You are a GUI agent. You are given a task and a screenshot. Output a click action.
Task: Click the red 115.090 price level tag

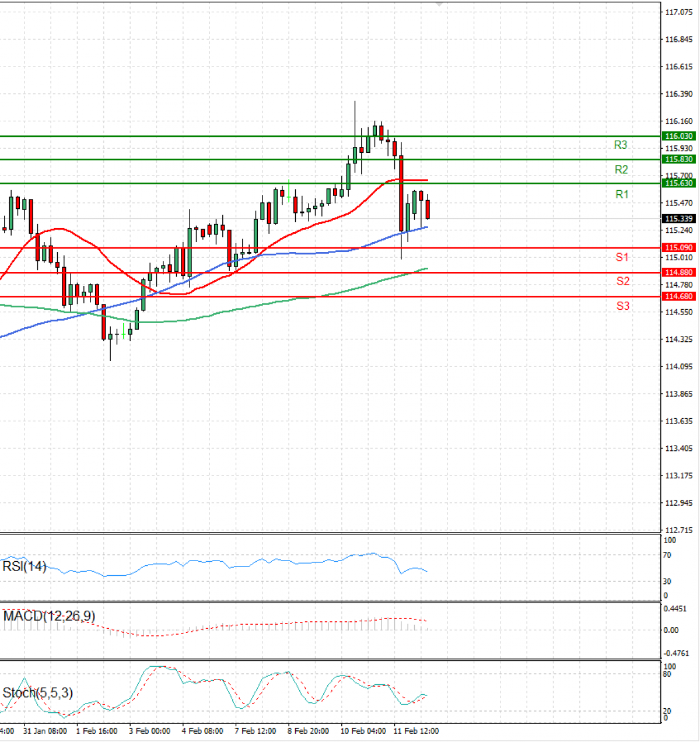pyautogui.click(x=678, y=248)
